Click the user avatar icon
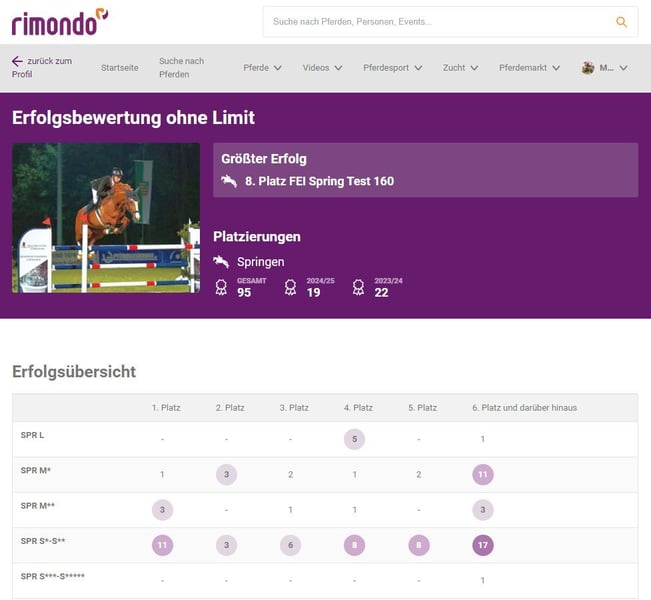 pyautogui.click(x=588, y=68)
